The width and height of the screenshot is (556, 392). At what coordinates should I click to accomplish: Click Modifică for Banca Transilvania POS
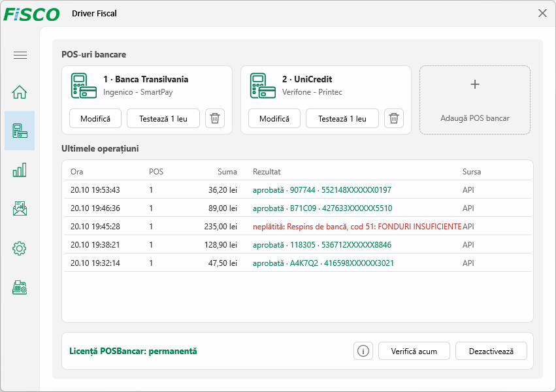(95, 118)
